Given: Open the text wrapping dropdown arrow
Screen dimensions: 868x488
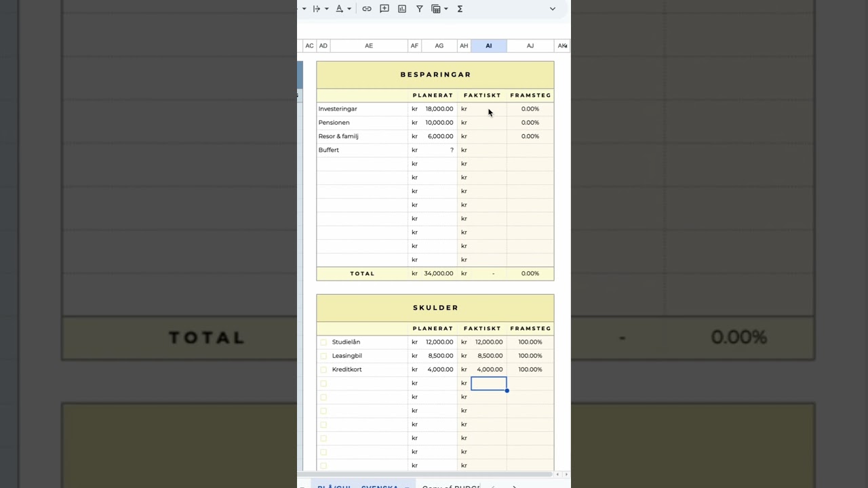Looking at the screenshot, I should pyautogui.click(x=326, y=9).
